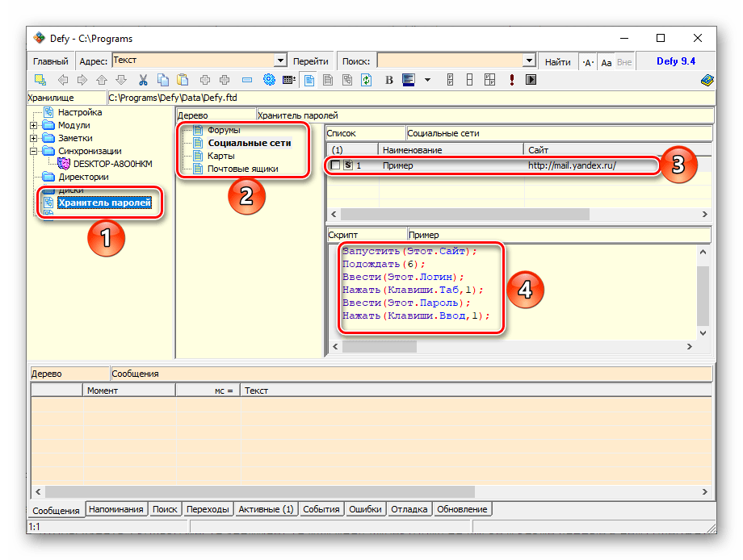The height and width of the screenshot is (560, 743).
Task: Click the bold B formatting icon
Action: pos(388,80)
